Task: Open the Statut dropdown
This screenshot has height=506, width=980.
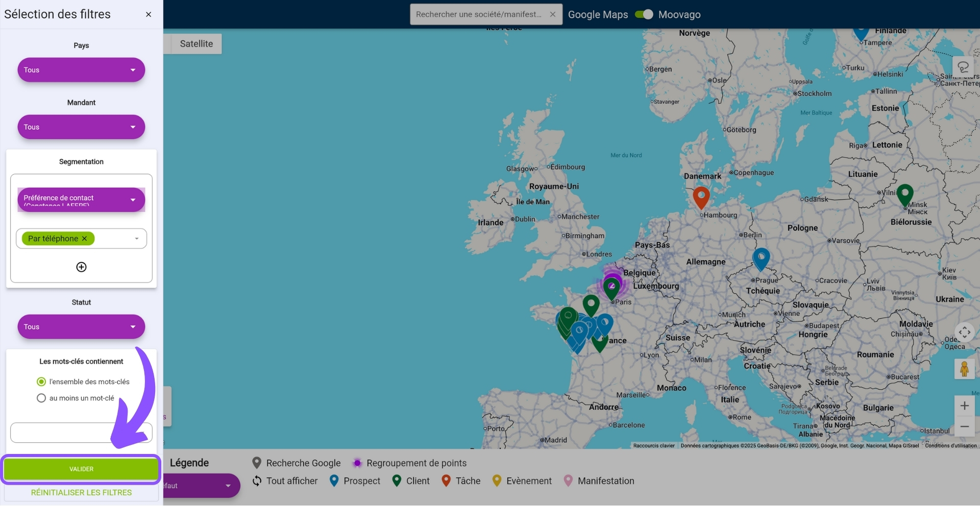Action: click(x=81, y=327)
